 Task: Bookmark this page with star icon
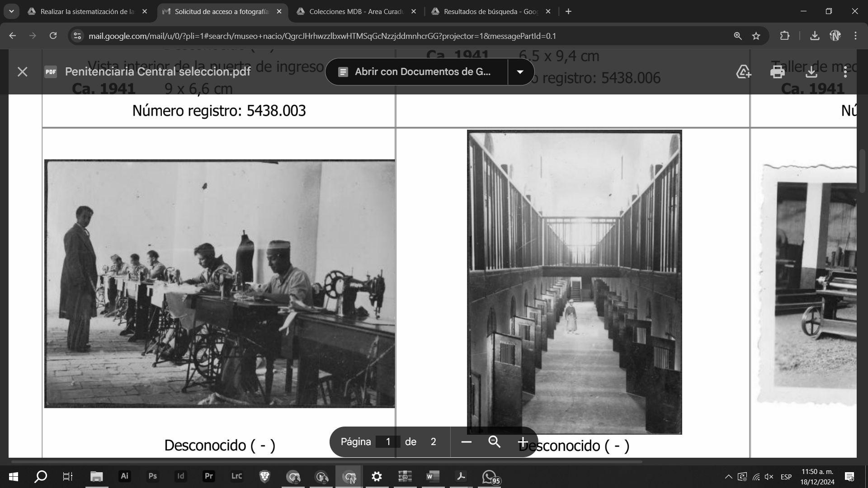click(x=756, y=36)
